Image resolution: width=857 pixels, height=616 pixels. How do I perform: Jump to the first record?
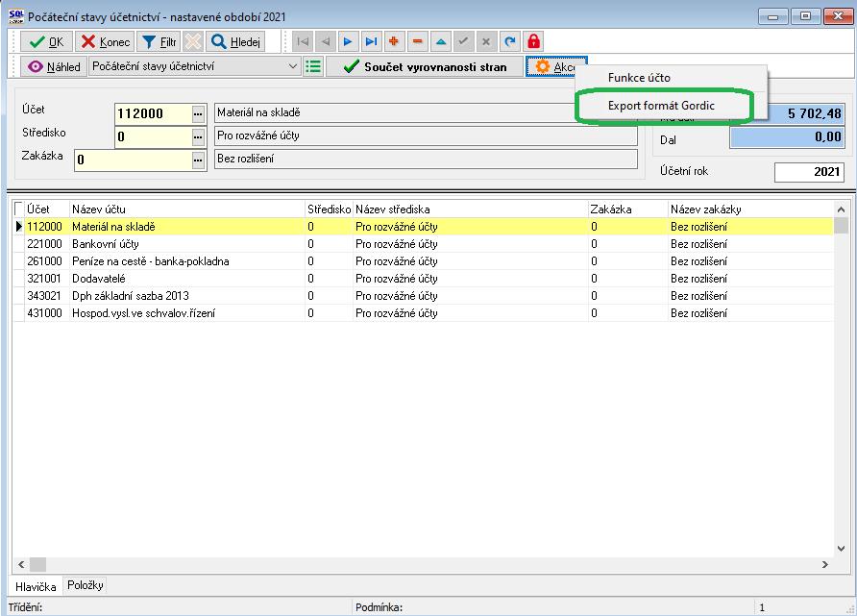303,41
